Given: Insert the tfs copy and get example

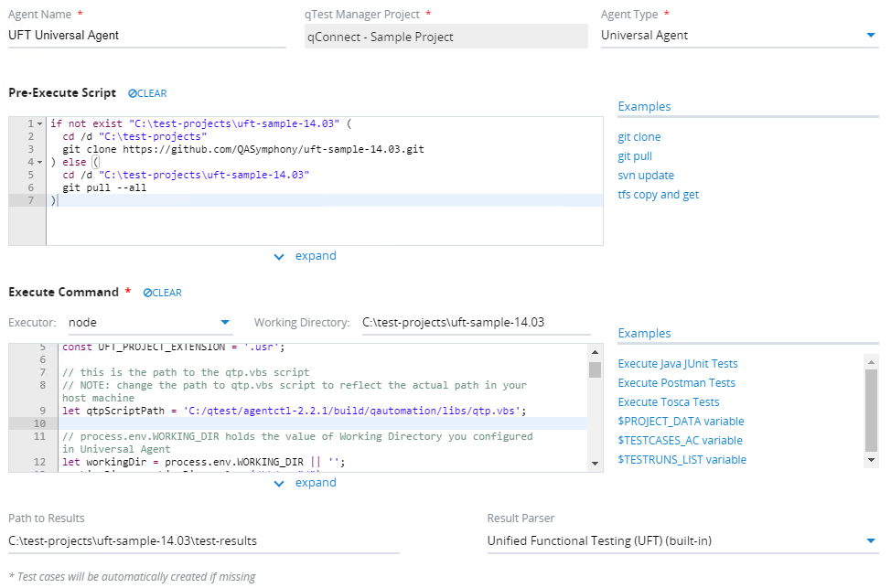Looking at the screenshot, I should (659, 195).
